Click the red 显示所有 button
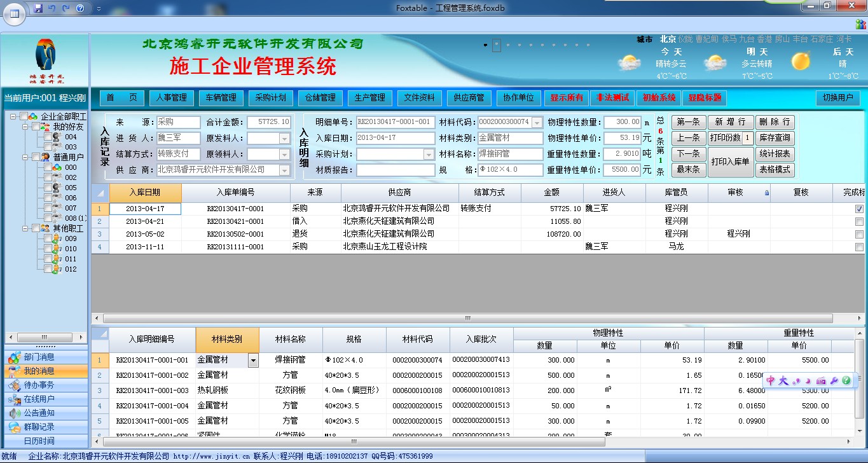 click(x=567, y=98)
